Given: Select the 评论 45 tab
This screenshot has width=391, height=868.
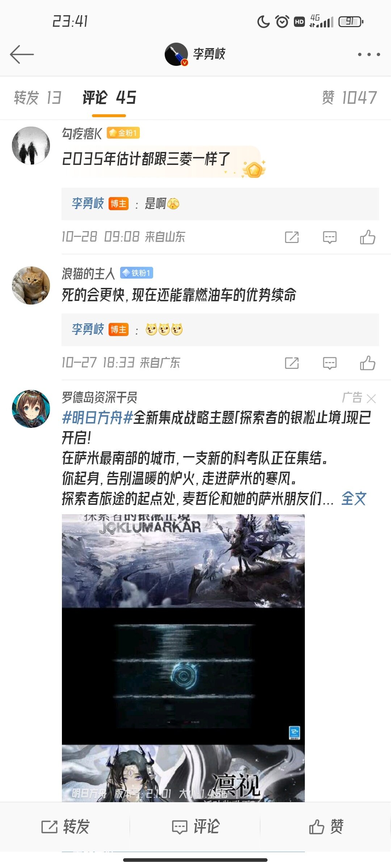Looking at the screenshot, I should tap(109, 98).
